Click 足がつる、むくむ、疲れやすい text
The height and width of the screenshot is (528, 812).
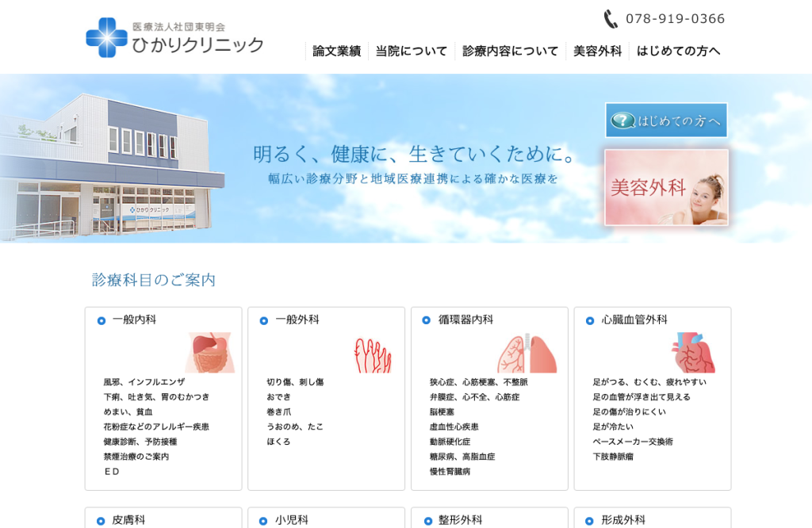[x=649, y=382]
